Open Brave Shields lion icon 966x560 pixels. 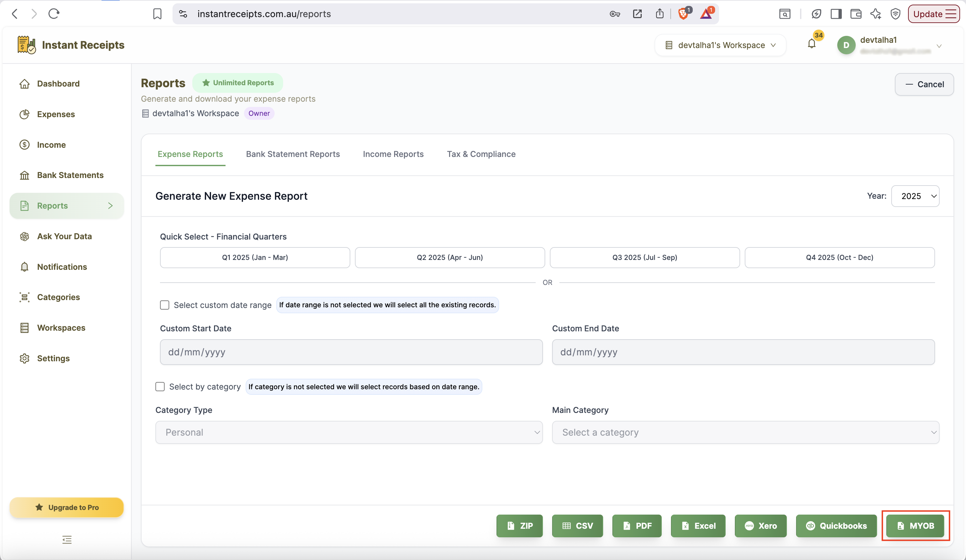pos(684,14)
